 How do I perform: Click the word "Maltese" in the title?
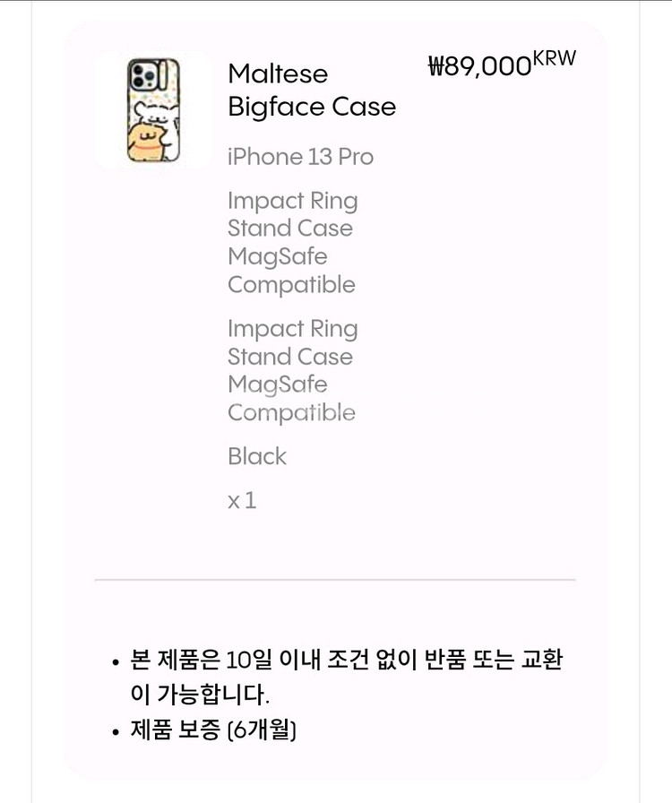pos(278,73)
